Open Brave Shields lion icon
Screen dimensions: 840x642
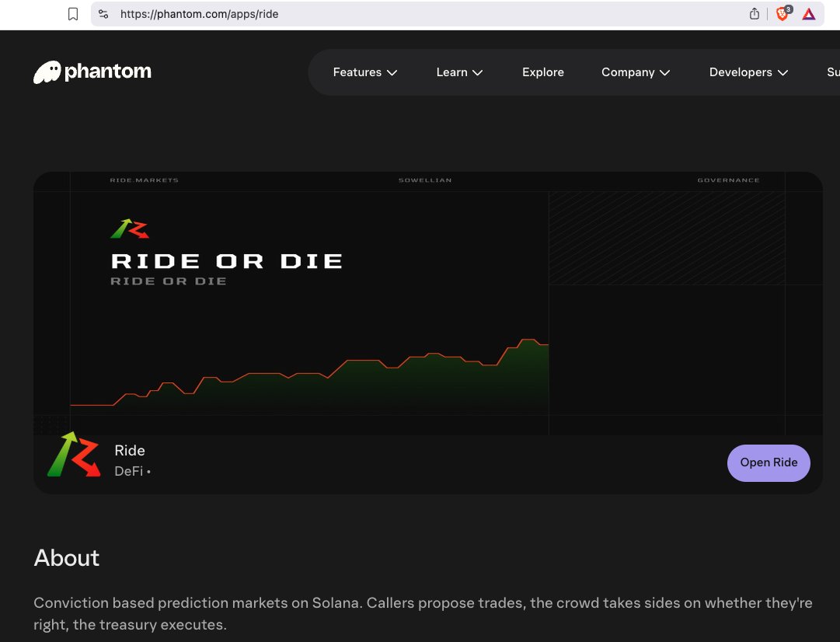[782, 14]
